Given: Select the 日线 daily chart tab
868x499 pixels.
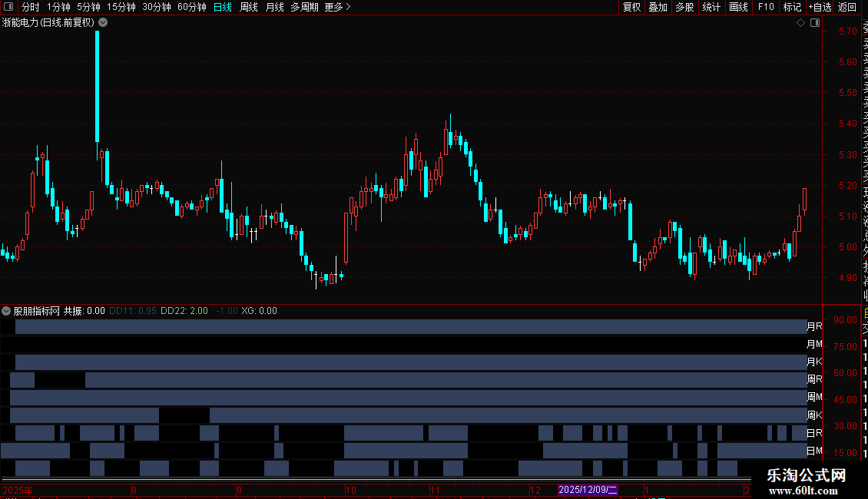Looking at the screenshot, I should tap(223, 7).
